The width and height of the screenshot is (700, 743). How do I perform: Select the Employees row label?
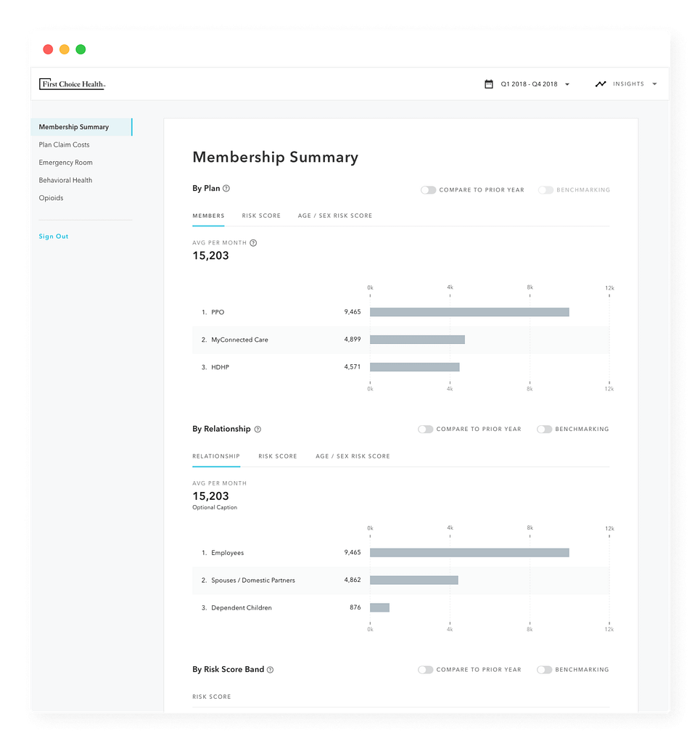pos(227,552)
